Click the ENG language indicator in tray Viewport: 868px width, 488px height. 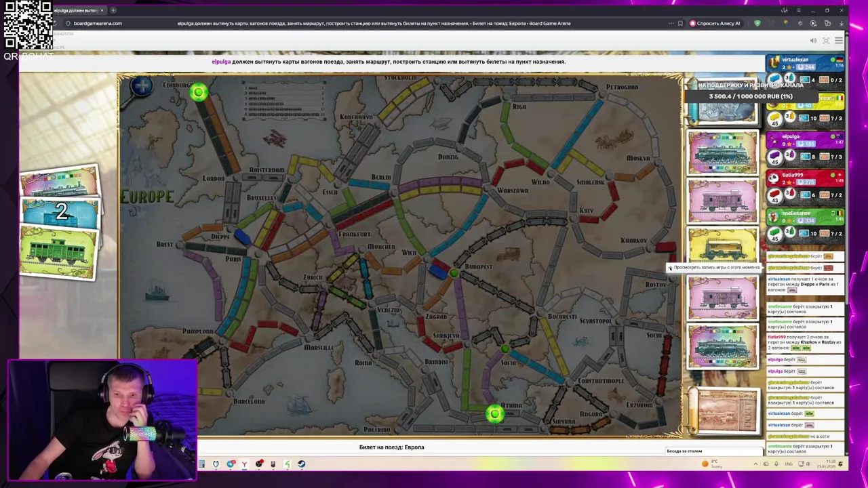click(789, 464)
